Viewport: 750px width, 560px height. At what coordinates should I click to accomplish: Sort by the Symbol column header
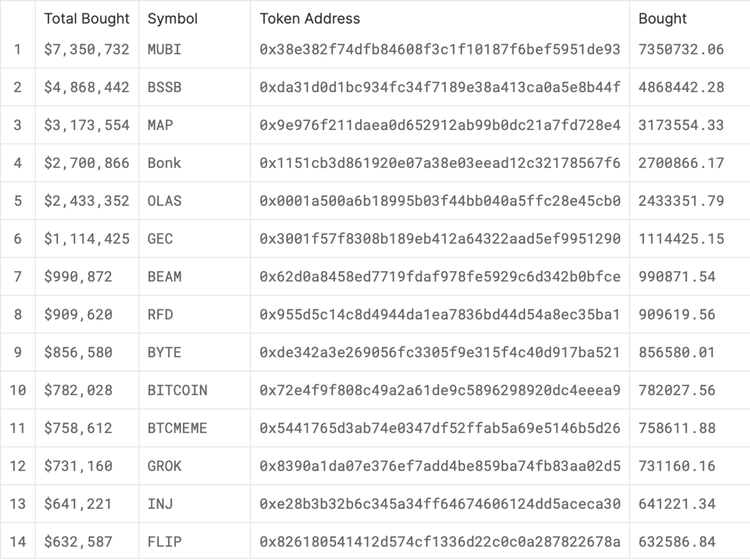point(172,19)
